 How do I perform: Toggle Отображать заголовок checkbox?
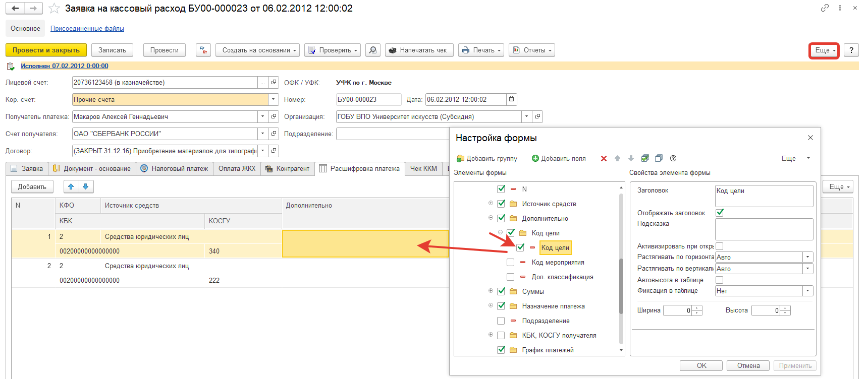coord(720,213)
